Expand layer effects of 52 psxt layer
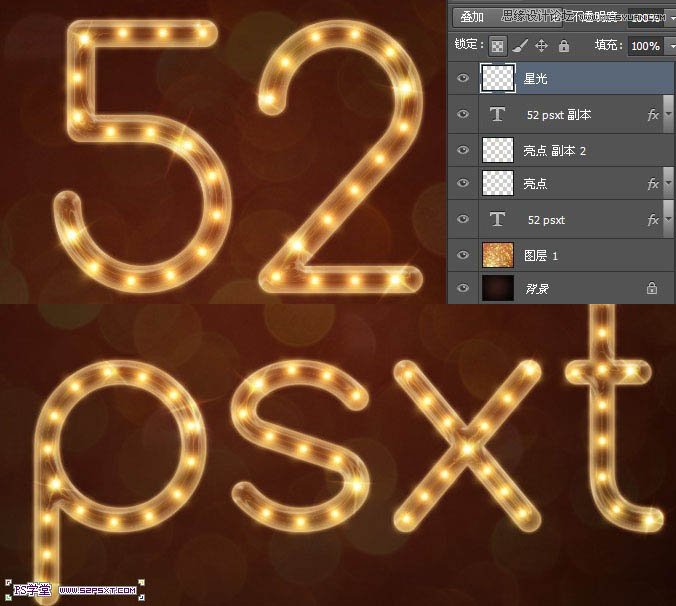This screenshot has height=606, width=676. tap(668, 220)
